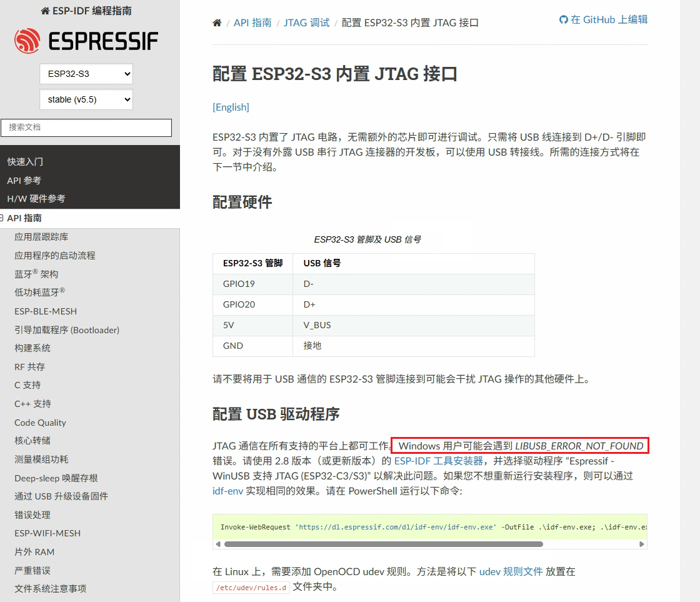The height and width of the screenshot is (602, 700).
Task: Open API 参考 in sidebar
Action: [x=24, y=181]
